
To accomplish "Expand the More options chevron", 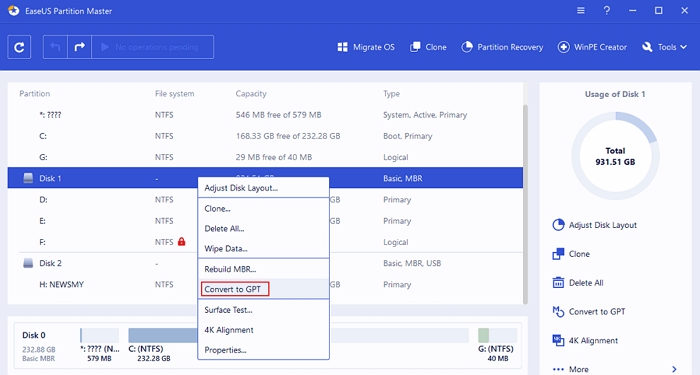I will 674,369.
